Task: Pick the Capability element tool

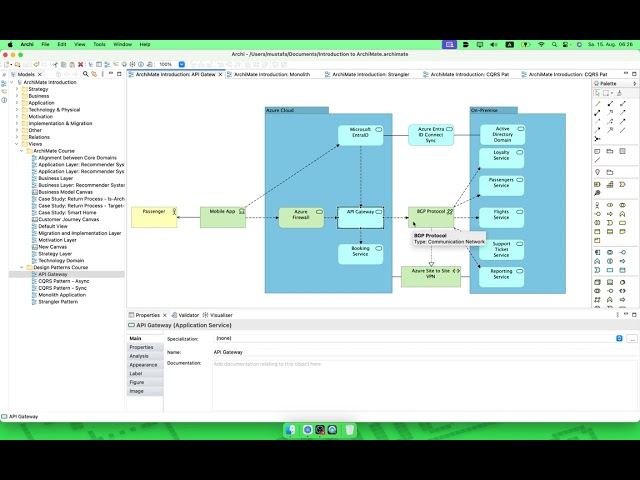Action: pyautogui.click(x=610, y=184)
